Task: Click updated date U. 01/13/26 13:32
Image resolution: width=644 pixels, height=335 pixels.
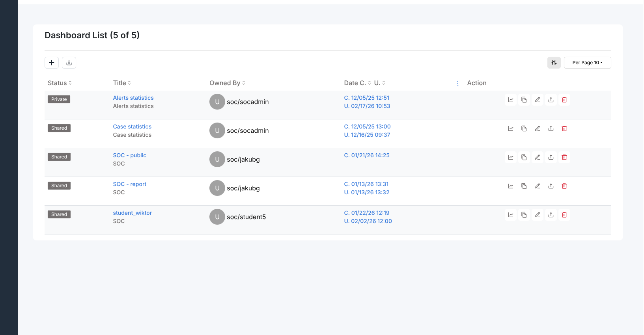Action: [367, 192]
